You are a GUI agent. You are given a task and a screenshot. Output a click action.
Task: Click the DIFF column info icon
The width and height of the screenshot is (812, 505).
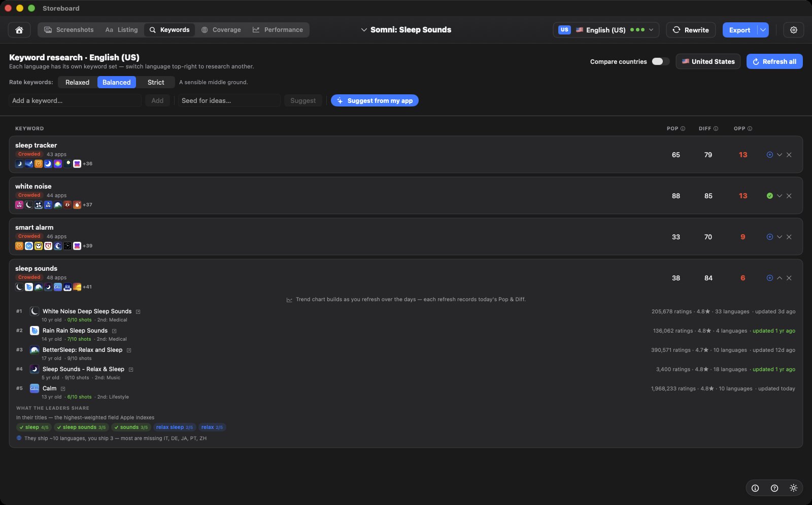pyautogui.click(x=716, y=129)
